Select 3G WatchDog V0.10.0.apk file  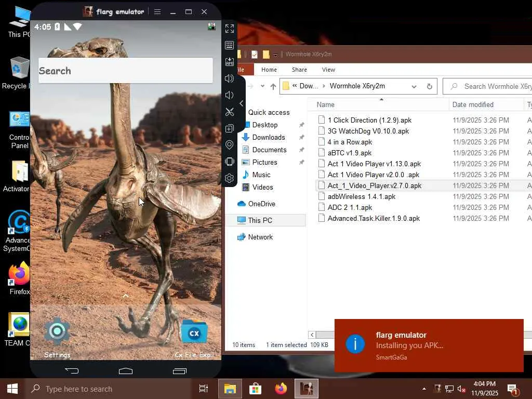click(368, 131)
